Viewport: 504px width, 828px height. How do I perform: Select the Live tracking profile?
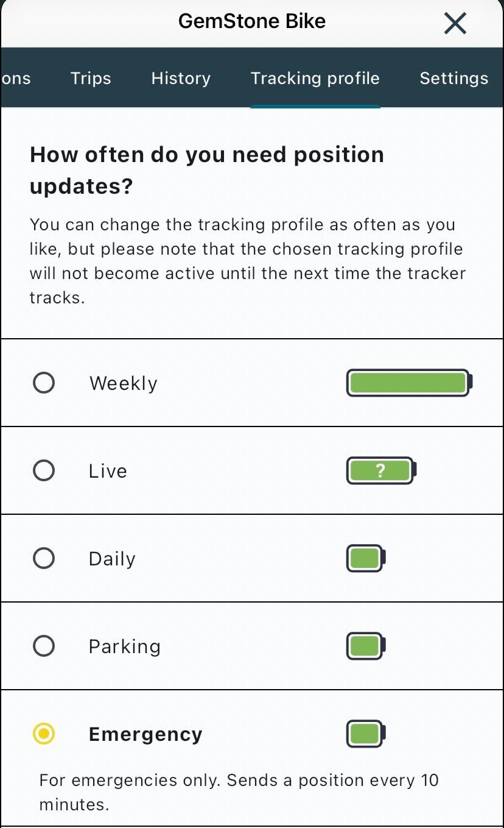click(x=43, y=470)
